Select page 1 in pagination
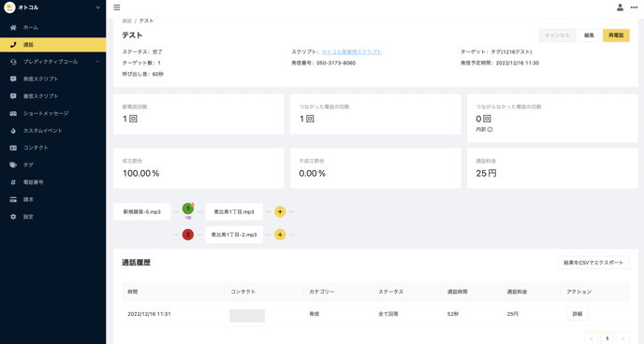 [x=607, y=338]
